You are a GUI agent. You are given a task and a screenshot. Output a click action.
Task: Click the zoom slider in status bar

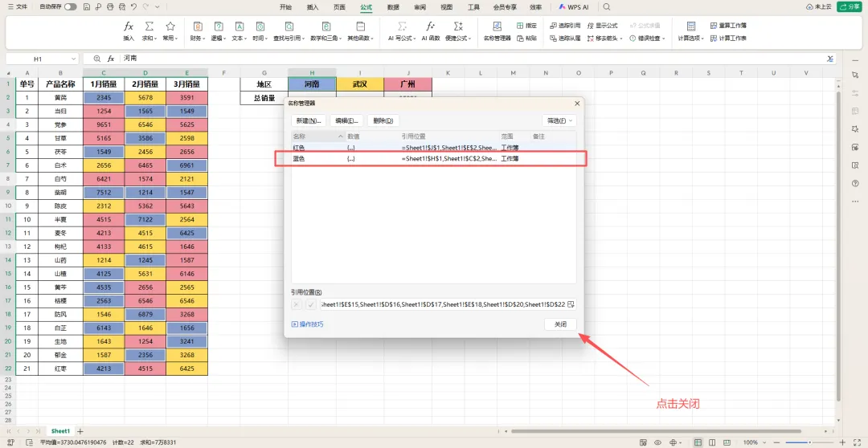810,442
